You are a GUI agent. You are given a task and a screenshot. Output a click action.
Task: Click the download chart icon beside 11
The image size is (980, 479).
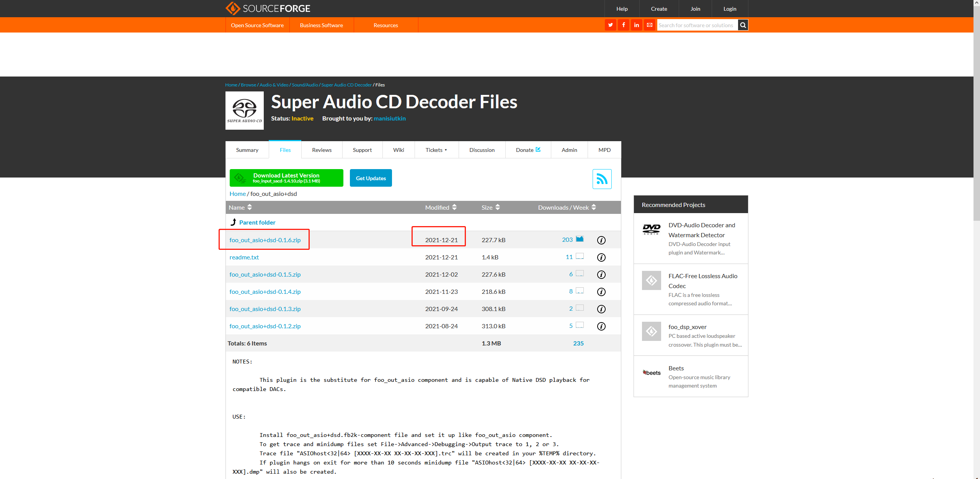click(580, 256)
